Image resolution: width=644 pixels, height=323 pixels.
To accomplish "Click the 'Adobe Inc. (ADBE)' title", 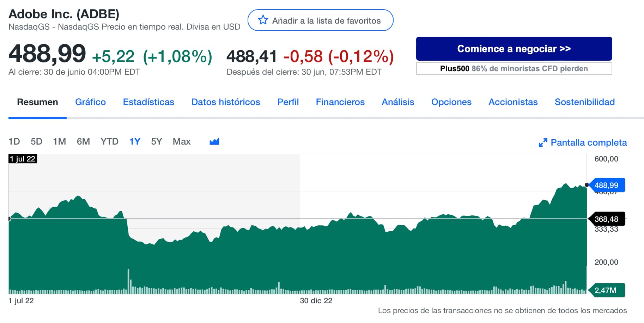I will pos(64,14).
